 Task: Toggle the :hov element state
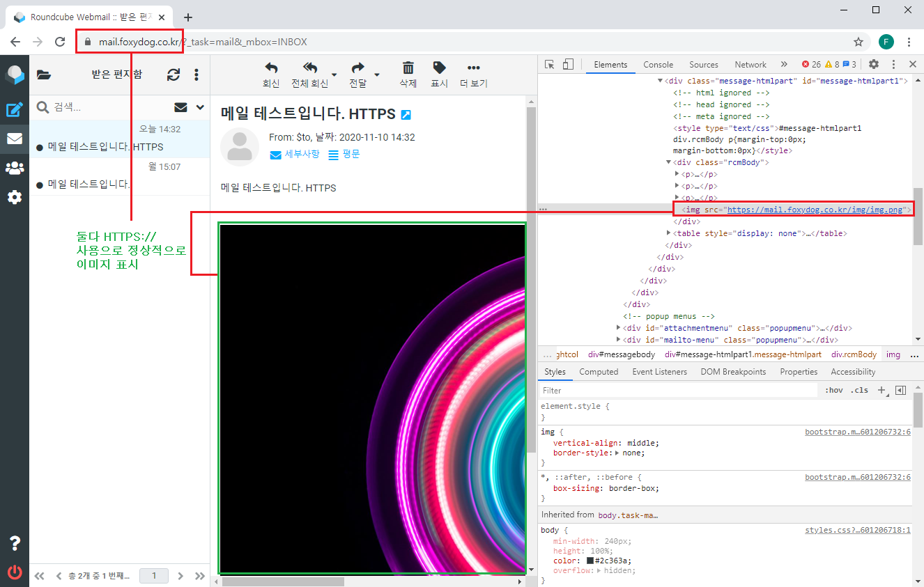point(833,391)
